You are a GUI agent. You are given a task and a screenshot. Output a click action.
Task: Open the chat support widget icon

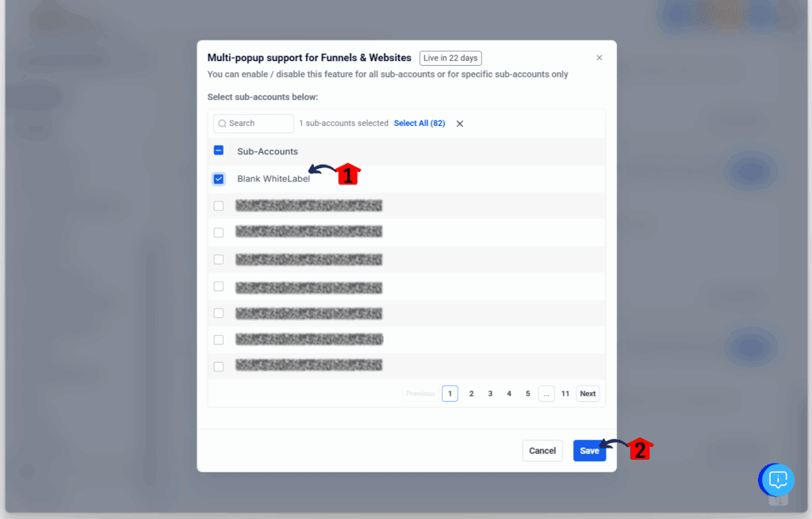point(777,479)
